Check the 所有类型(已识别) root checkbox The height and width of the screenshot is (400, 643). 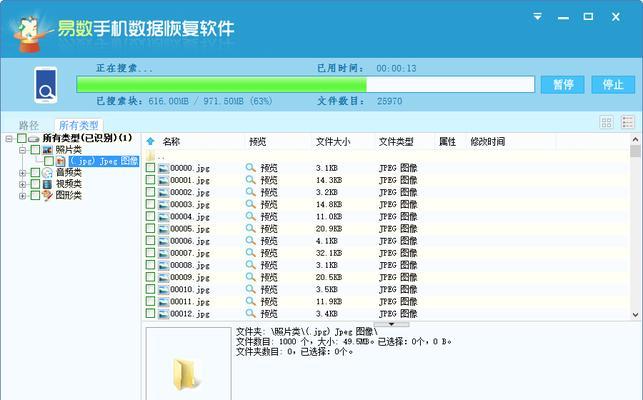click(22, 138)
